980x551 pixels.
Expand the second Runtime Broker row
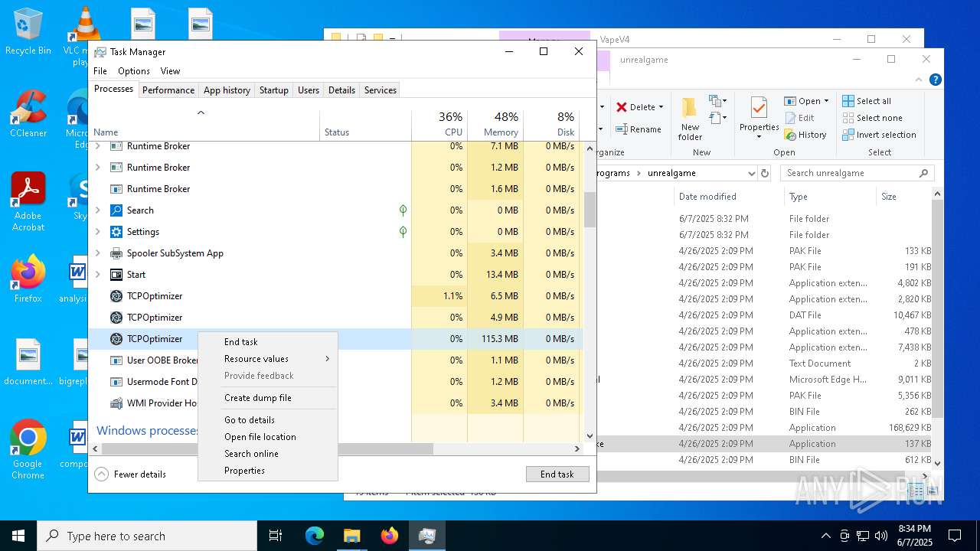point(97,168)
